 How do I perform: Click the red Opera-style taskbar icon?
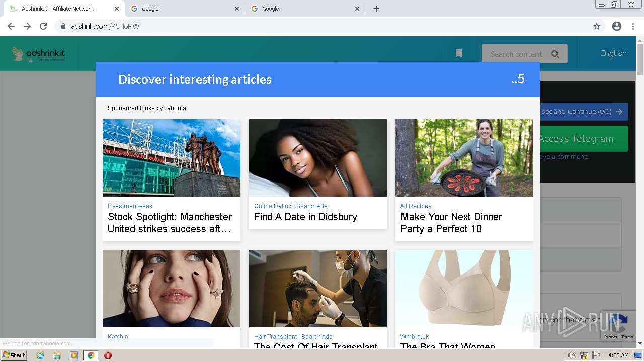pos(108,355)
